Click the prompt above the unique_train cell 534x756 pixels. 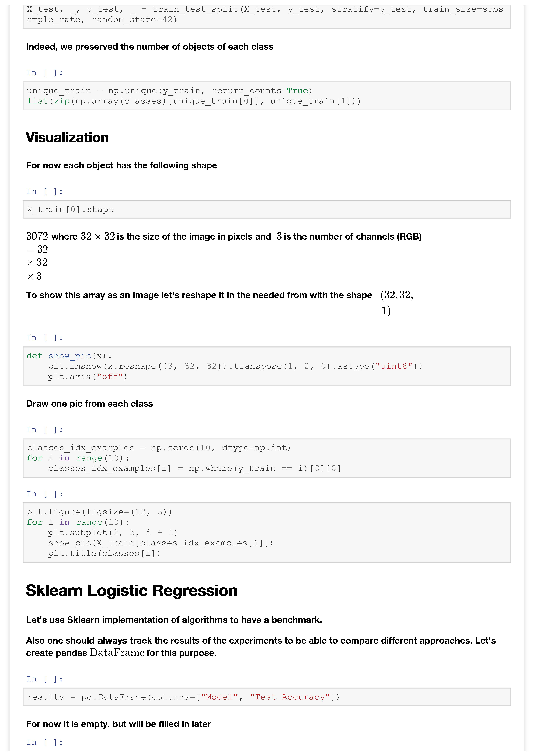coord(44,73)
